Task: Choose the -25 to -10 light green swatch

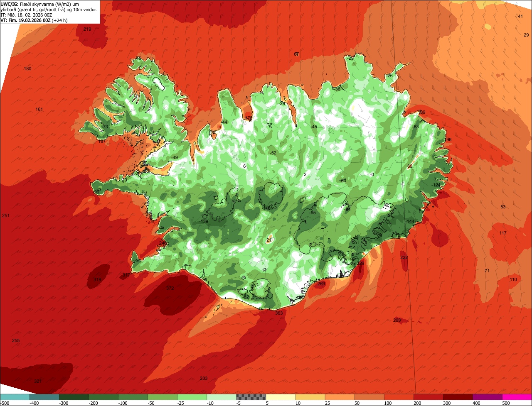Action: click(192, 397)
